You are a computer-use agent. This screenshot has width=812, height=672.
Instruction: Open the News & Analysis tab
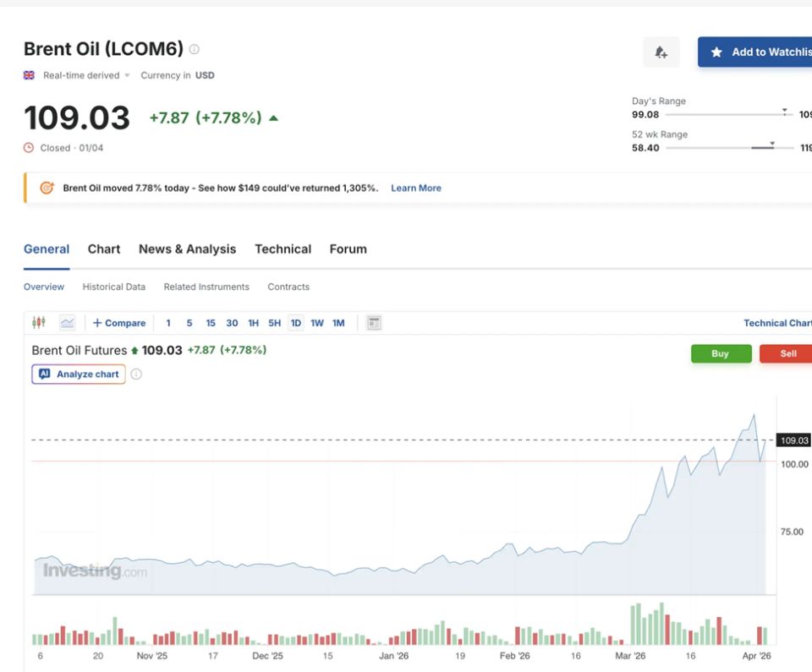(x=188, y=249)
